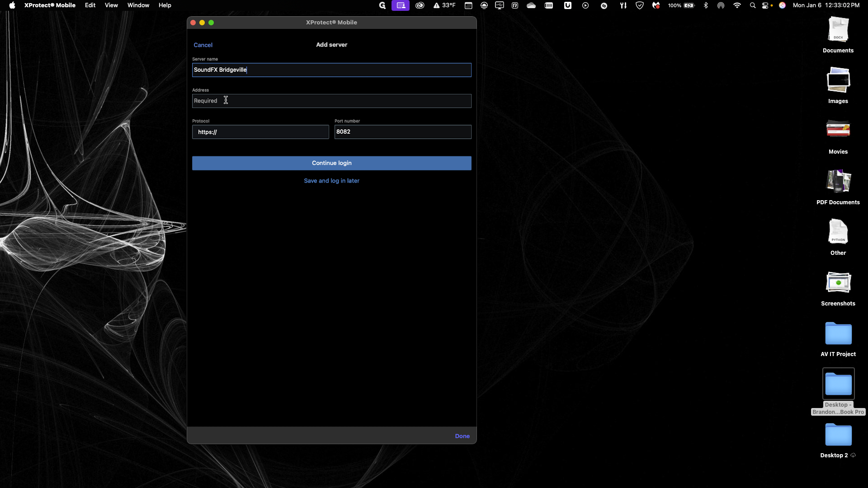Click the memory bars menu bar icon
This screenshot has width=868, height=488.
click(549, 5)
